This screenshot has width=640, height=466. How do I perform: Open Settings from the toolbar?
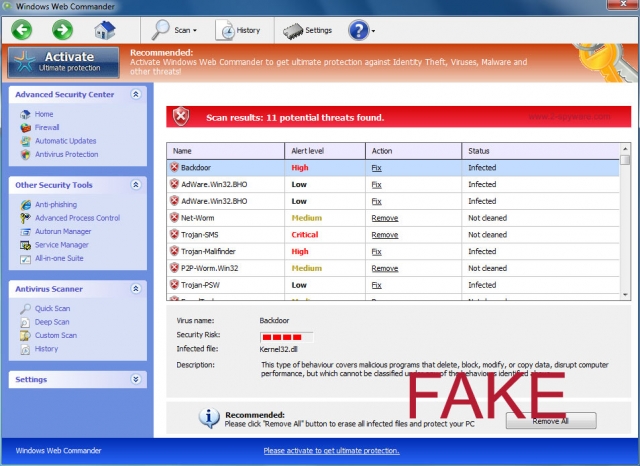[307, 30]
